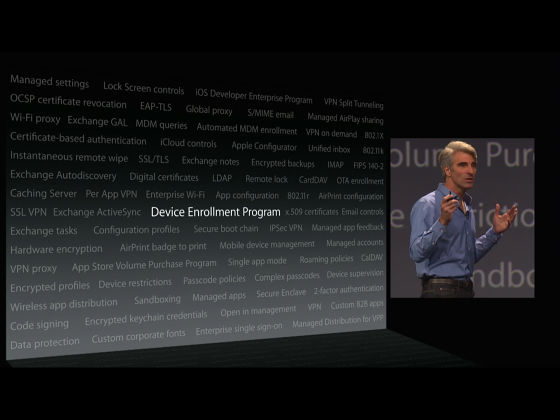Select 'Managed app feedback' text
The width and height of the screenshot is (560, 420).
coord(348,227)
